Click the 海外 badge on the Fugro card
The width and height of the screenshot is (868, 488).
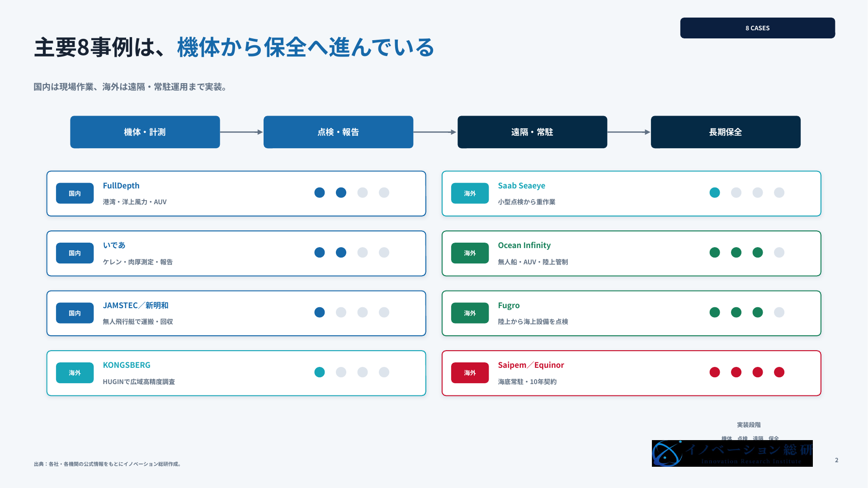point(470,313)
